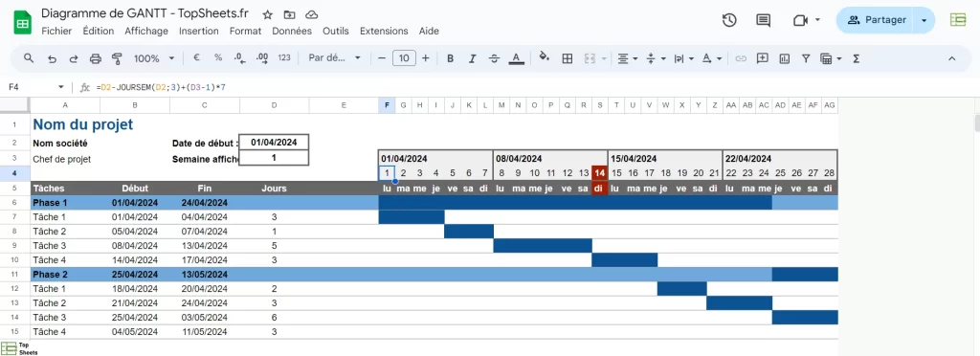This screenshot has width=980, height=356.
Task: Open version history clock icon
Action: click(728, 20)
